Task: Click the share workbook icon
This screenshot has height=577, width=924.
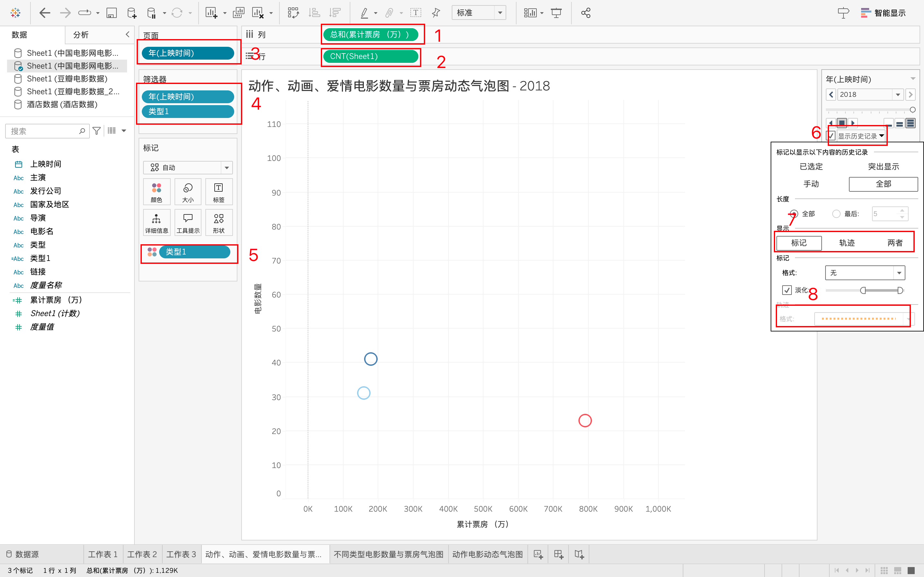Action: 586,13
